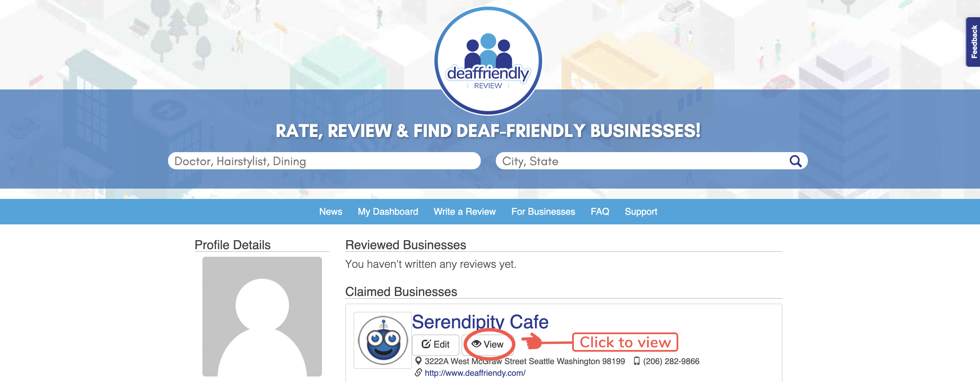
Task: Open the http://www.deaffriendy.com/ website link
Action: pos(475,373)
